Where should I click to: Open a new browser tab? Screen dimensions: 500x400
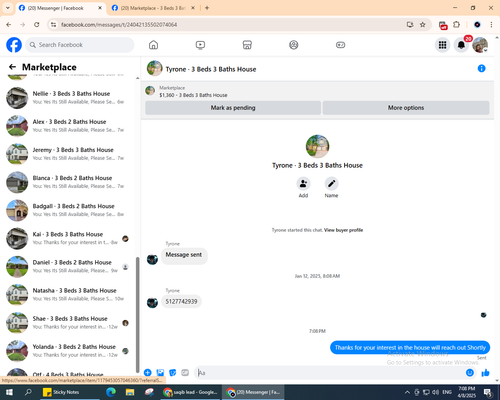(x=207, y=8)
